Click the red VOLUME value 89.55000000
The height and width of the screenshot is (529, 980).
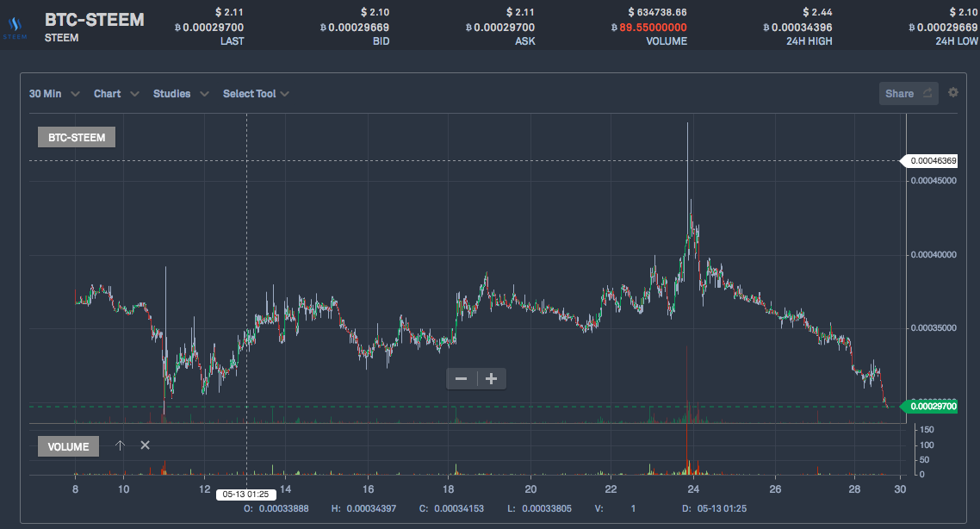pos(648,28)
